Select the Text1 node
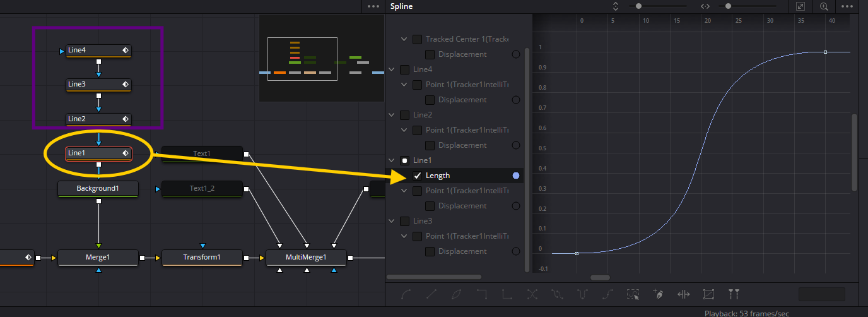This screenshot has width=868, height=317. [x=202, y=153]
